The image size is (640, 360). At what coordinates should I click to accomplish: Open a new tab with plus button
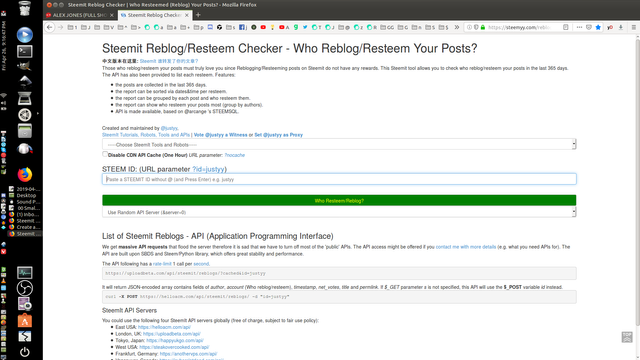(198, 15)
